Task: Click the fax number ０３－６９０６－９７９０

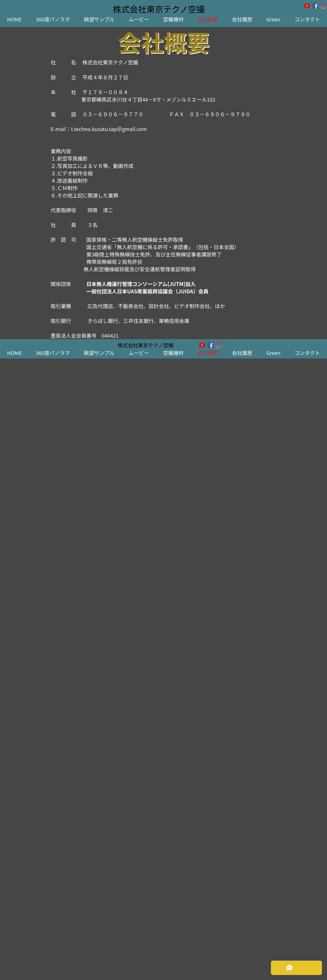Action: point(220,114)
